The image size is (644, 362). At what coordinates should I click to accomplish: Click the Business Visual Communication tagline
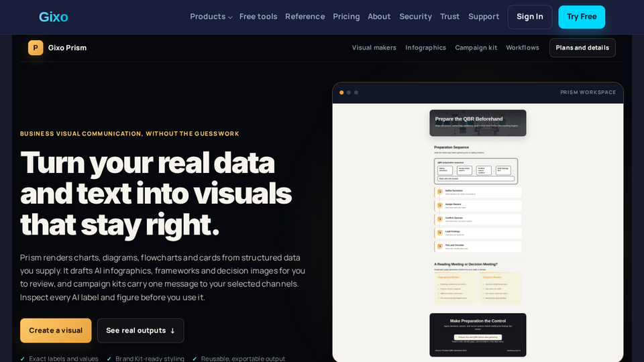(x=129, y=134)
